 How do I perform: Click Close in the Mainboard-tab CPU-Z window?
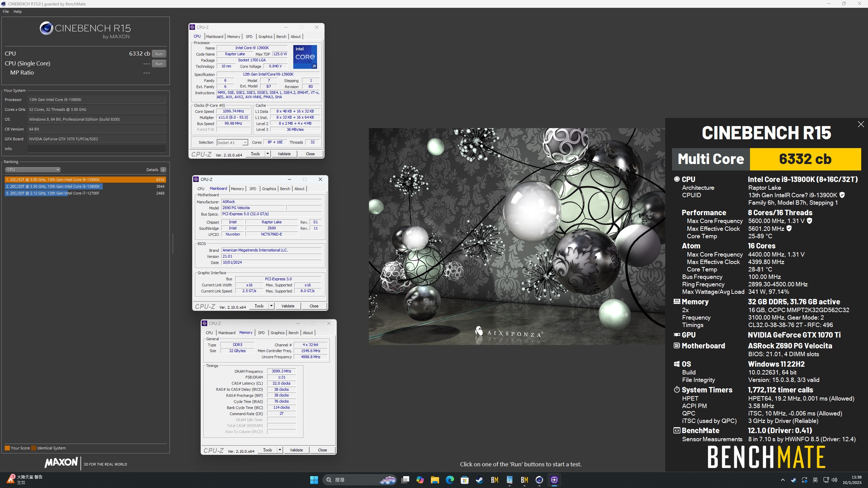314,306
